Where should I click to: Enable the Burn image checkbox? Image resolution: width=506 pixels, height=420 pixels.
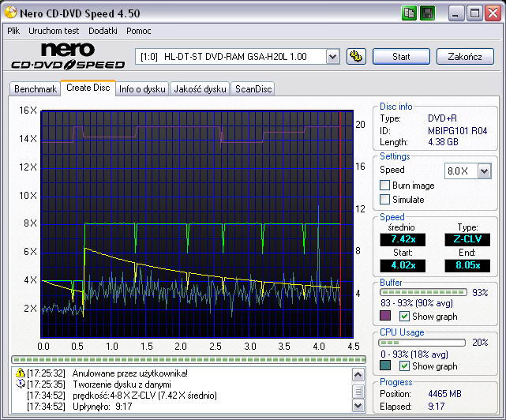(x=385, y=186)
